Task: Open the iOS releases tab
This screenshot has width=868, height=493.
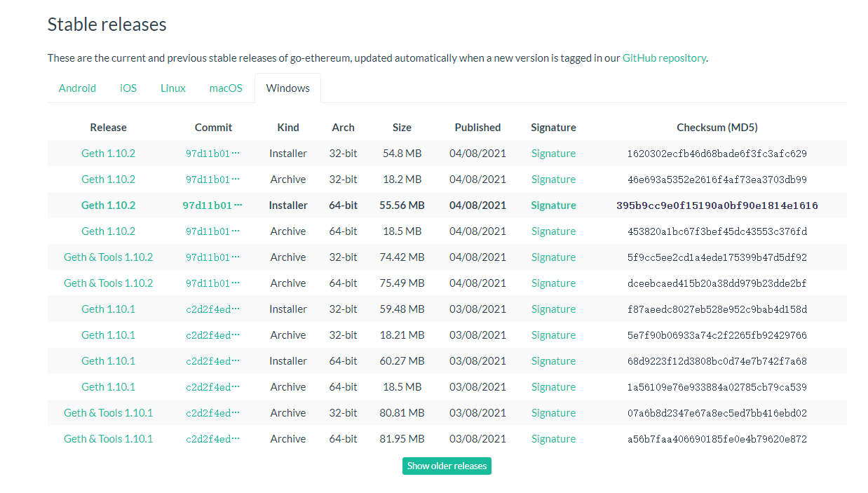Action: point(128,88)
